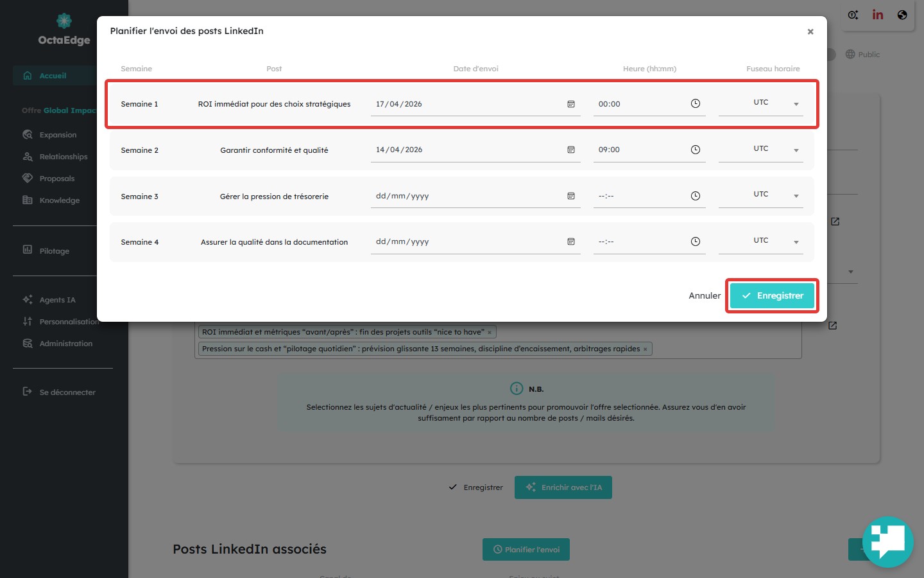Click Semaine 3 empty date field
This screenshot has width=924, height=578.
tap(475, 196)
